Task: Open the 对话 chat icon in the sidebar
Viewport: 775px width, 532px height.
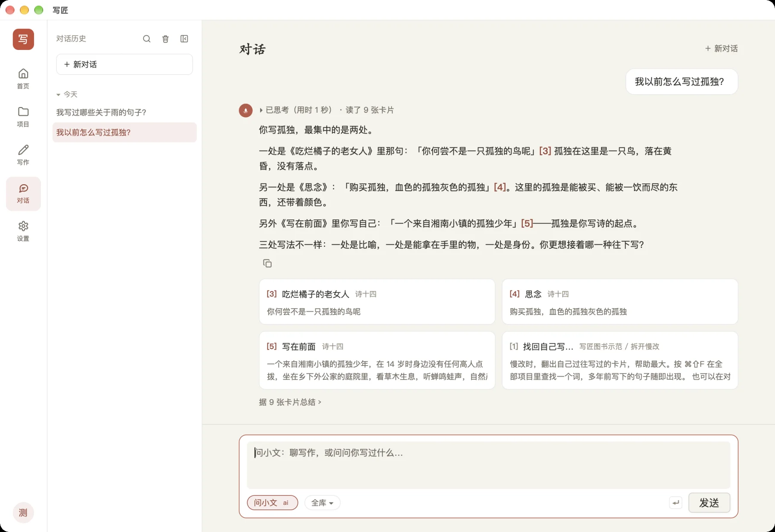Action: (23, 194)
